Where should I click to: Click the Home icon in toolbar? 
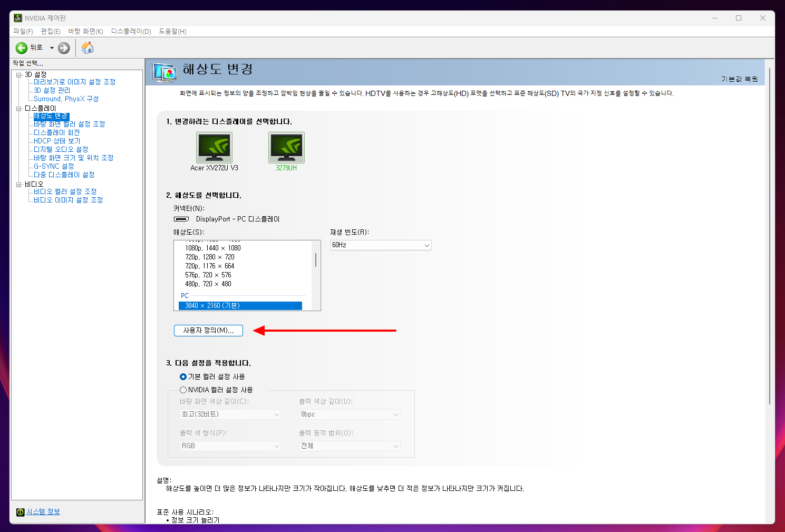(88, 48)
